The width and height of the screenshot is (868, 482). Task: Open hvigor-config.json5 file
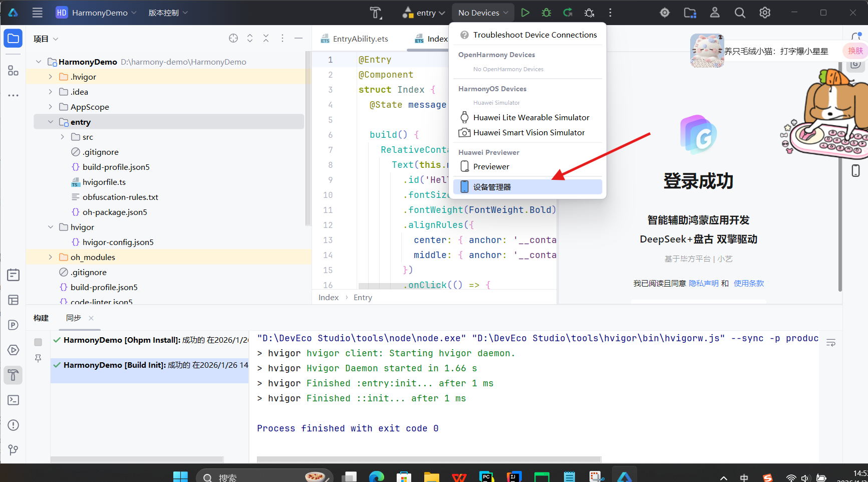pyautogui.click(x=118, y=242)
